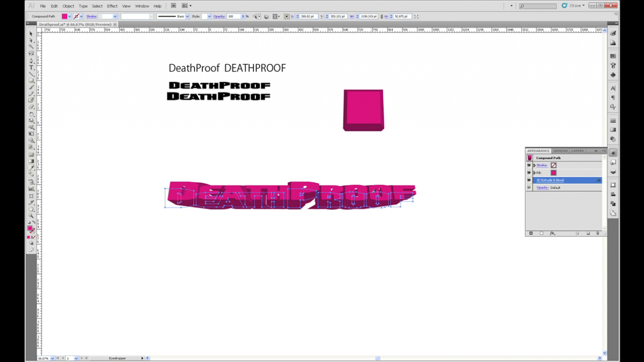This screenshot has height=362, width=644.
Task: Hide the Stroke attribute via its eye toggle
Action: pos(529,165)
